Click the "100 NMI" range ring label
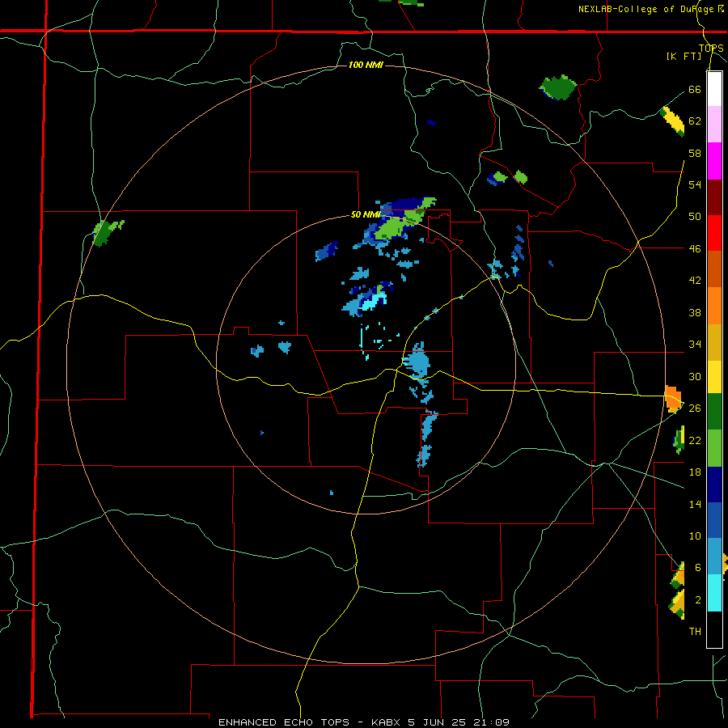 click(366, 65)
